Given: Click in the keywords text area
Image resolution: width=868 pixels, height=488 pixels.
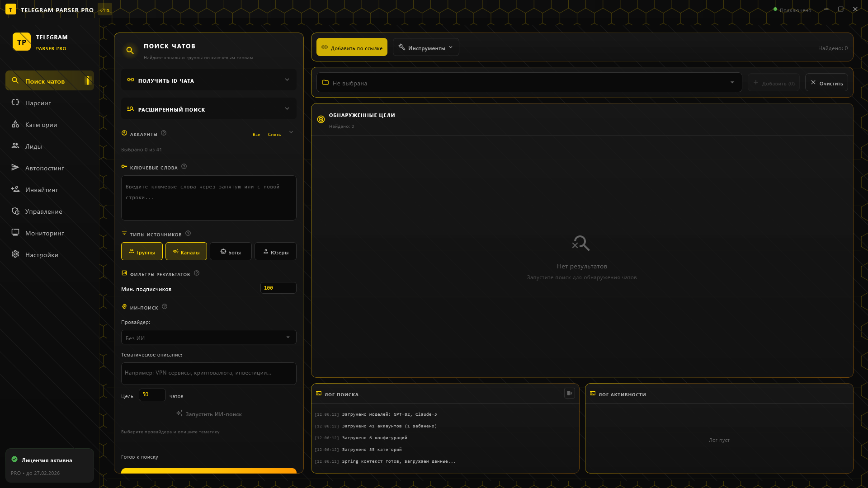Looking at the screenshot, I should pos(208,198).
